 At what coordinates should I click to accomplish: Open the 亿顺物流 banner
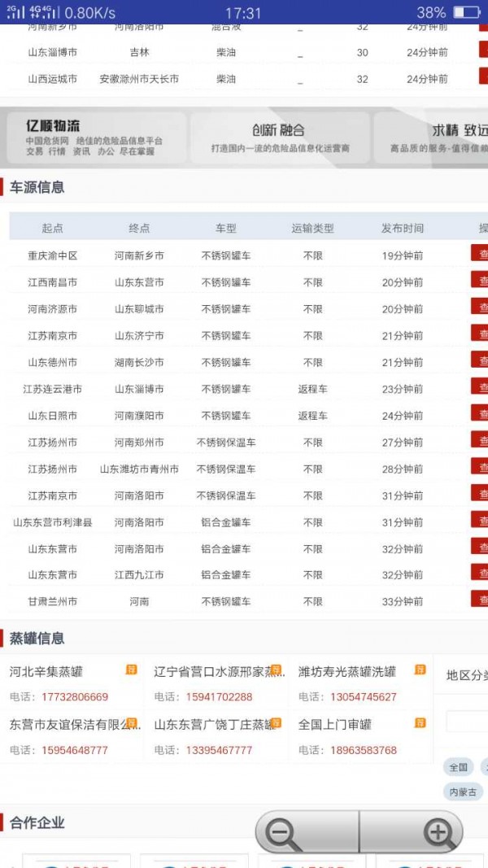tap(96, 137)
